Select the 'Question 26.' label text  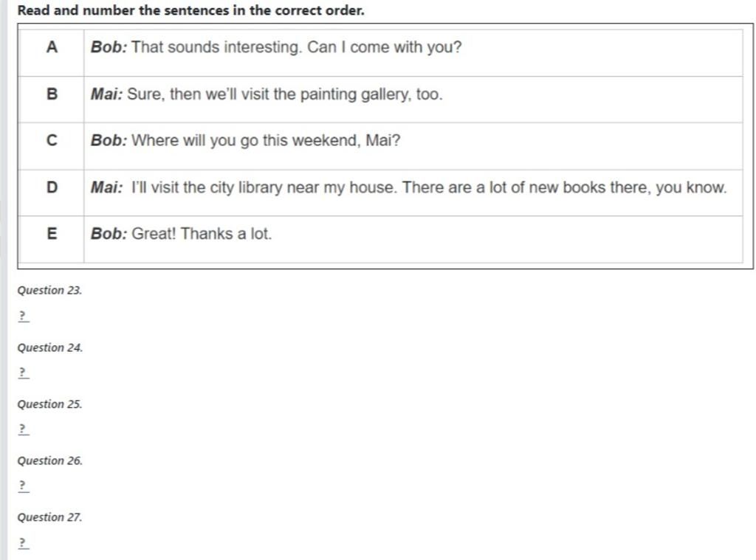click(50, 460)
